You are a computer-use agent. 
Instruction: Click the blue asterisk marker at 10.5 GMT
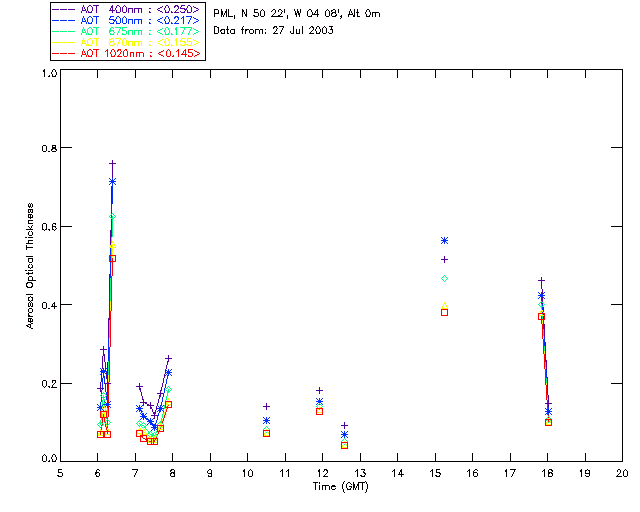pyautogui.click(x=267, y=421)
